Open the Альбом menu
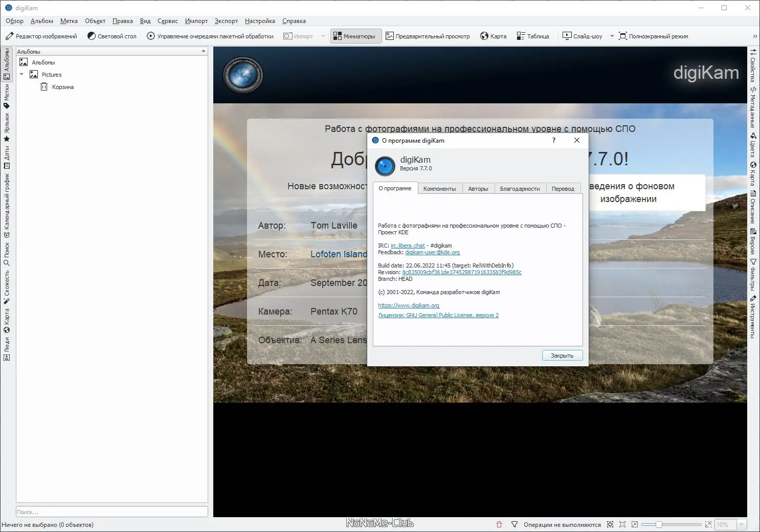Image resolution: width=760 pixels, height=532 pixels. pyautogui.click(x=42, y=21)
